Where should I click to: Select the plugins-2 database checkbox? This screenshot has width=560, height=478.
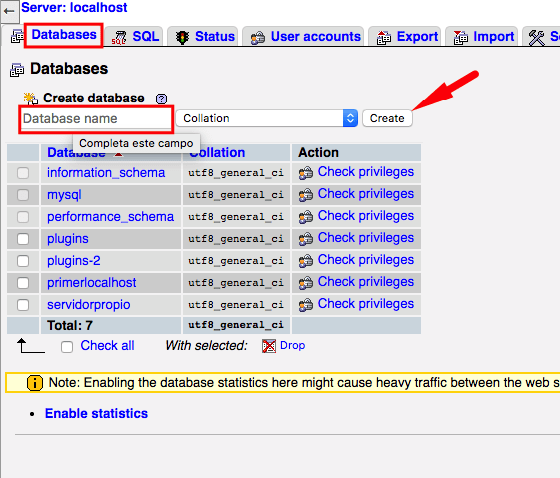pos(23,261)
